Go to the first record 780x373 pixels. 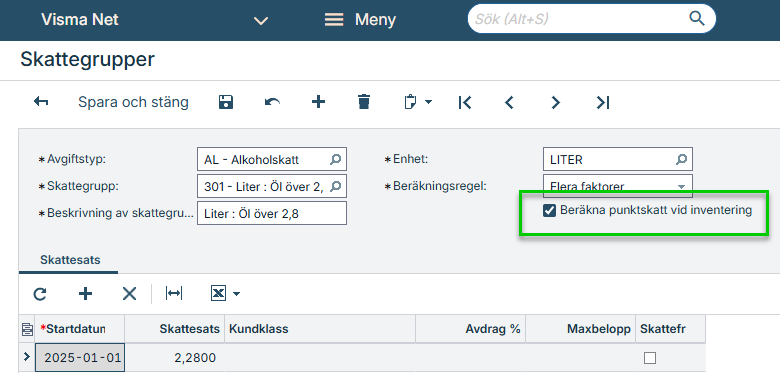[465, 102]
